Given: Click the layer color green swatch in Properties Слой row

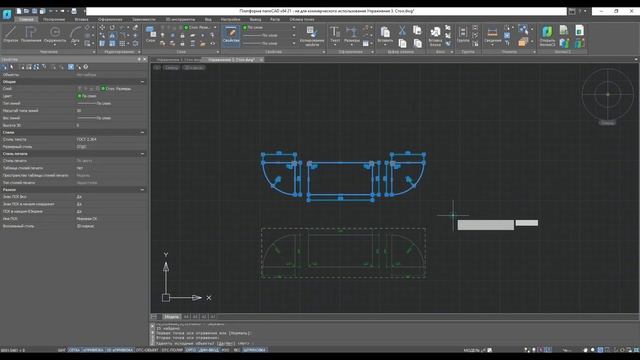Looking at the screenshot, I should click(103, 89).
